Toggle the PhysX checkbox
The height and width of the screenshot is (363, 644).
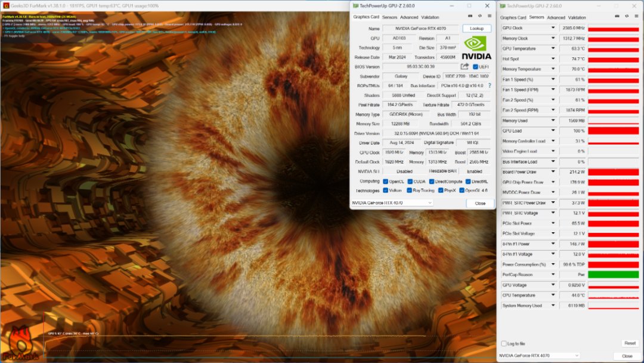tap(440, 190)
